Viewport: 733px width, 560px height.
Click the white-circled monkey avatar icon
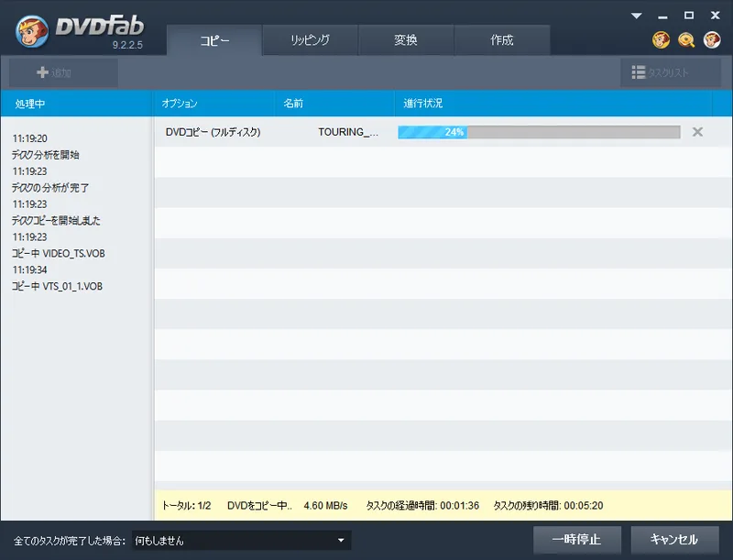(712, 39)
